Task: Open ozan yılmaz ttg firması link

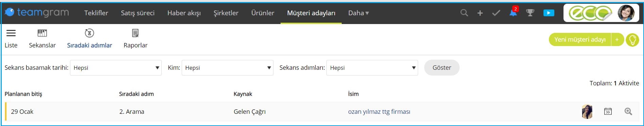Action: click(379, 111)
